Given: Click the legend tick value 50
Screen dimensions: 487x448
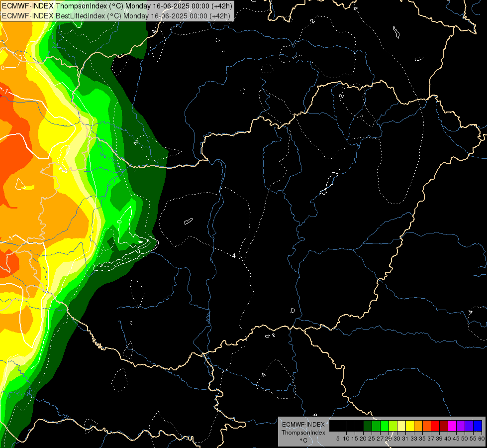Looking at the screenshot, I should click(464, 439).
